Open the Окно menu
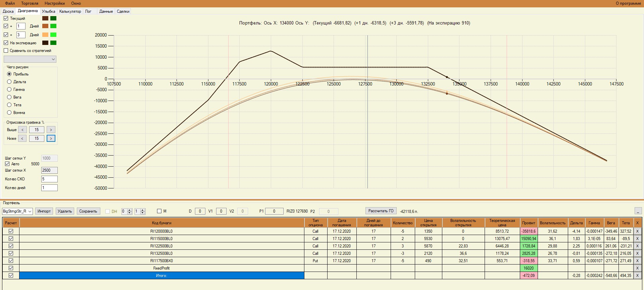Screen dimensions: 644x290 point(76,3)
